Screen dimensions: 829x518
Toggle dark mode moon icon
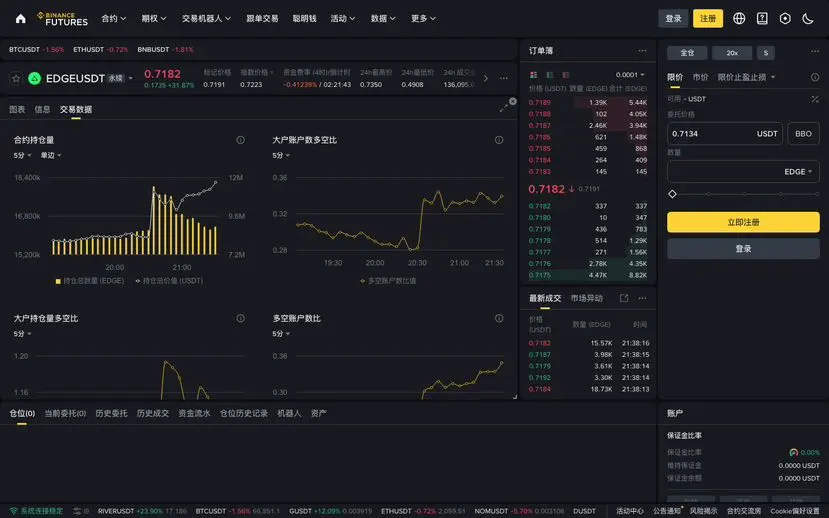click(808, 18)
